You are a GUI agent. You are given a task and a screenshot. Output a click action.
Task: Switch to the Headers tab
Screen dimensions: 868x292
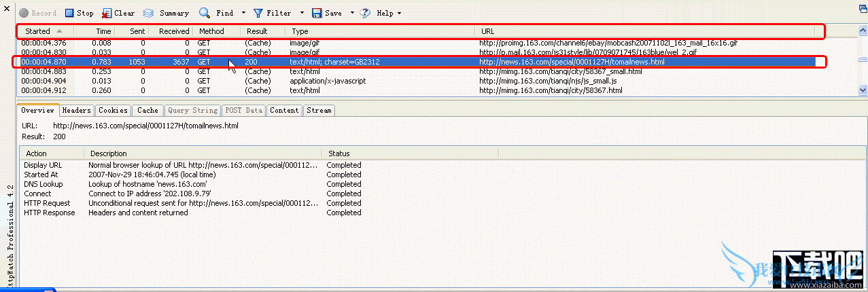77,110
